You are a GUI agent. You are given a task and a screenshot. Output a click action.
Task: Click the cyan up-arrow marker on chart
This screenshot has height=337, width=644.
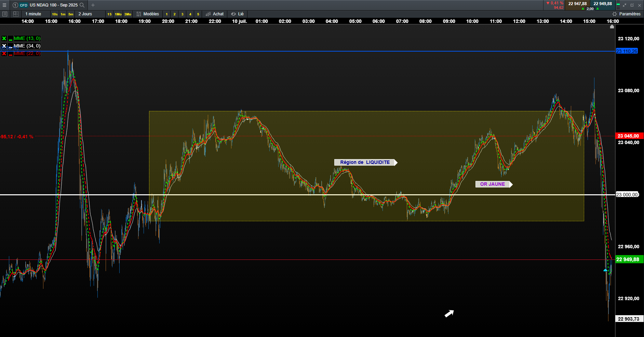[x=605, y=270]
